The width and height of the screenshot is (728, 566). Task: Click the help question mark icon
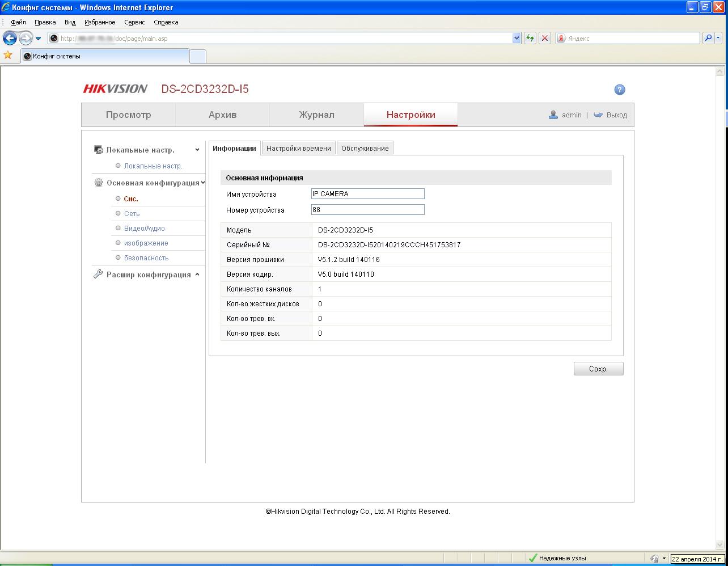pos(620,90)
